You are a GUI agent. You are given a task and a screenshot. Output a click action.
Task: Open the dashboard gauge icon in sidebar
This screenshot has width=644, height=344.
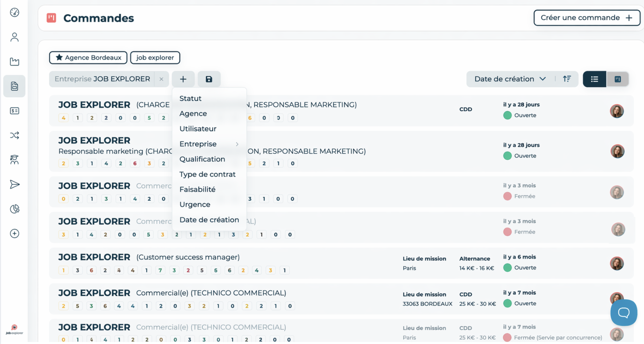coord(15,13)
